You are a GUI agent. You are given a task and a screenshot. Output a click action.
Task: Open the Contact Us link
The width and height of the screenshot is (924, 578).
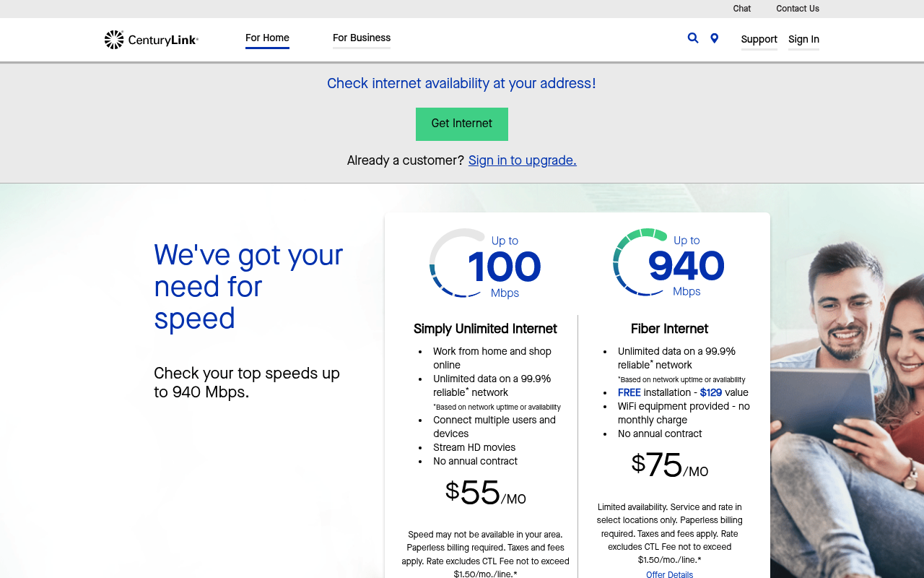(x=798, y=9)
